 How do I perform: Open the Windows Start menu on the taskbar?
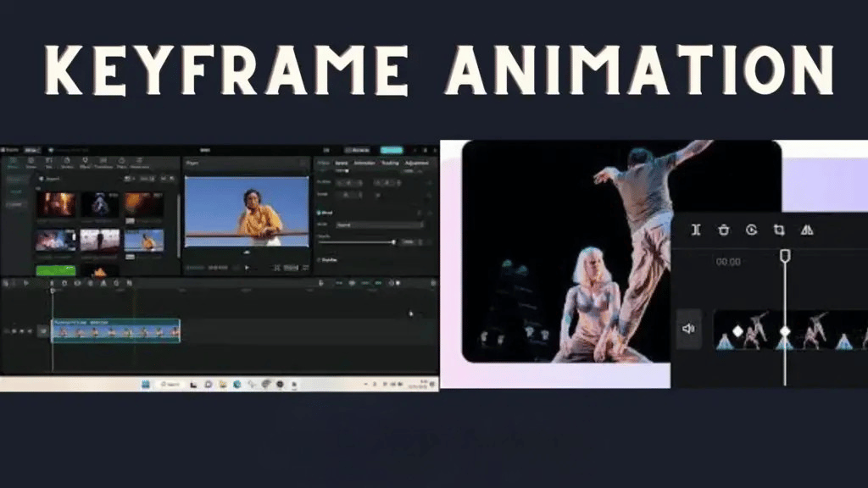coord(146,385)
